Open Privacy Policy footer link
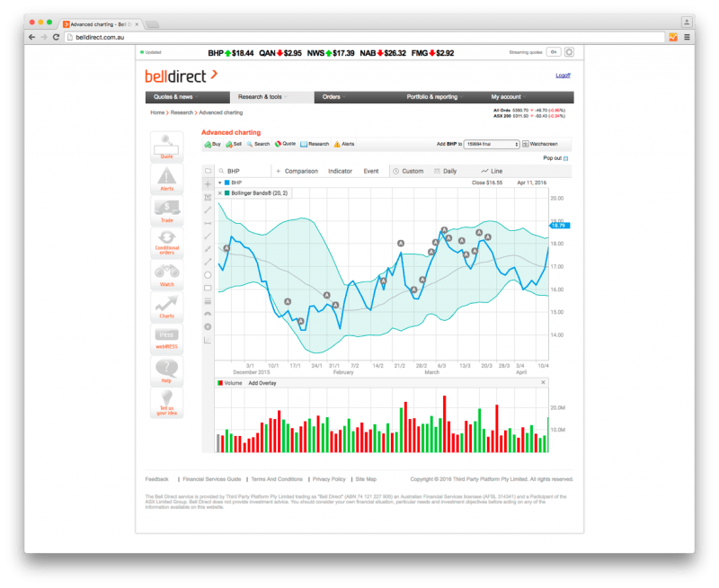Viewport: 719px width, 588px height. pos(329,479)
